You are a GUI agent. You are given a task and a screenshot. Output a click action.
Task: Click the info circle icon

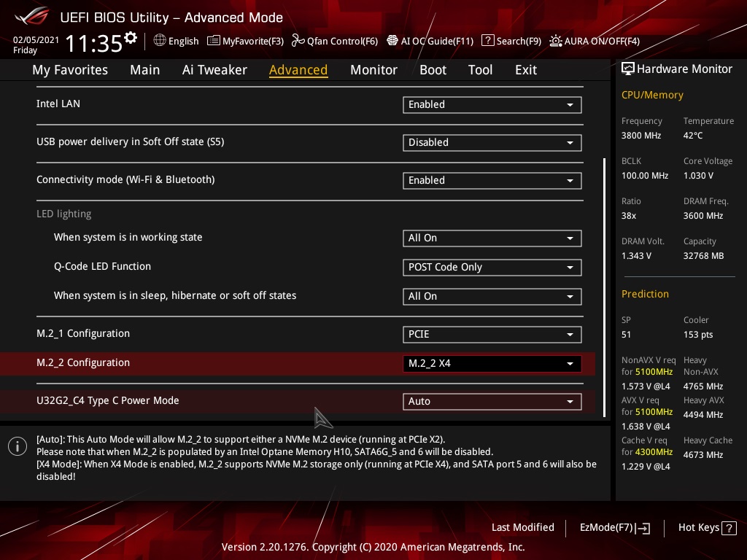(18, 446)
